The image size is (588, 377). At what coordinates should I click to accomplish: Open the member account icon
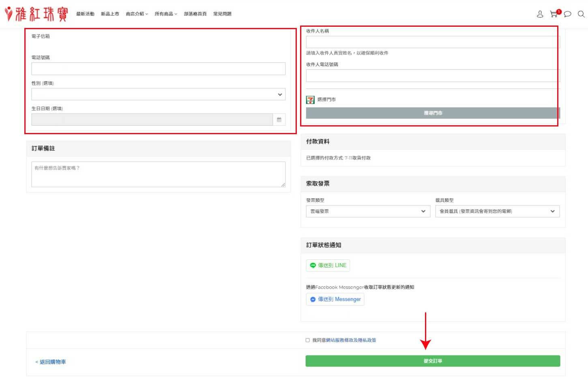coord(540,14)
